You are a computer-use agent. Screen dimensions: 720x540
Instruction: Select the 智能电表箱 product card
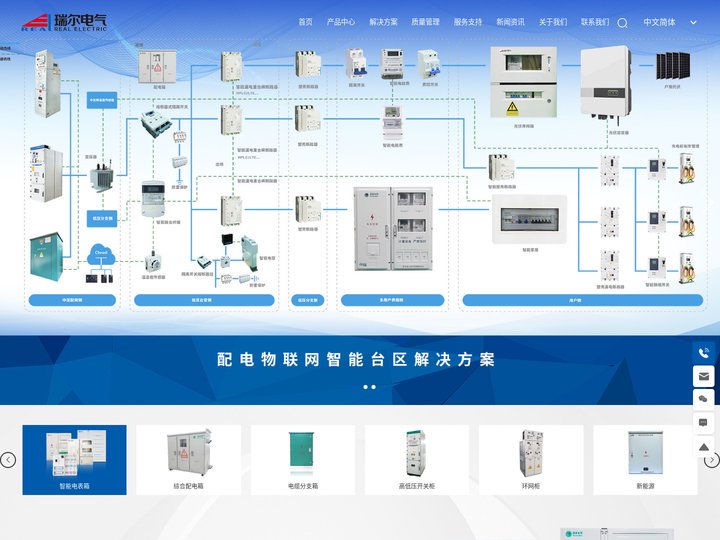(x=74, y=460)
